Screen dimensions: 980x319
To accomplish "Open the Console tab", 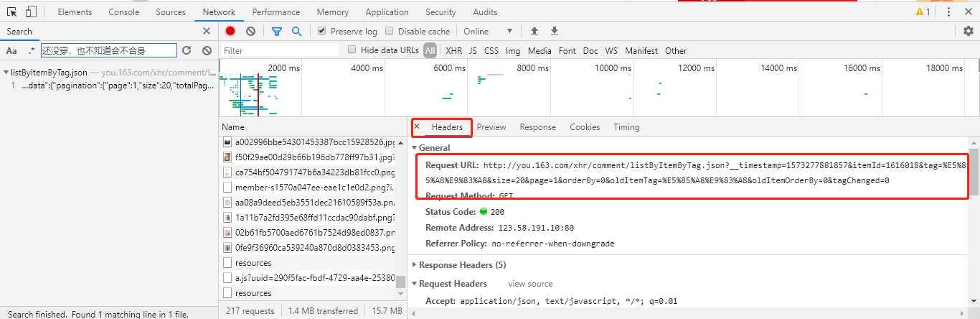I will click(124, 11).
